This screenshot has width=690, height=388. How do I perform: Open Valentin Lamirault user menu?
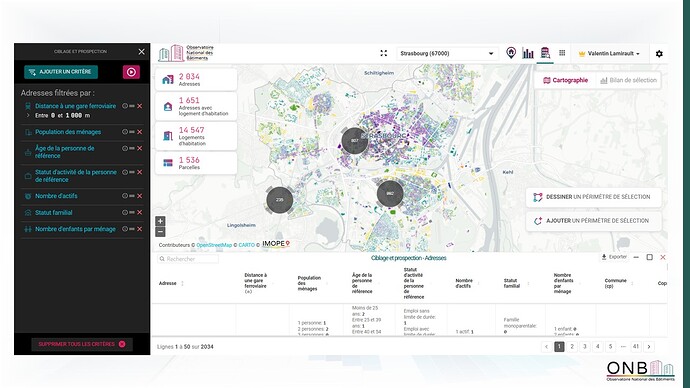(609, 54)
